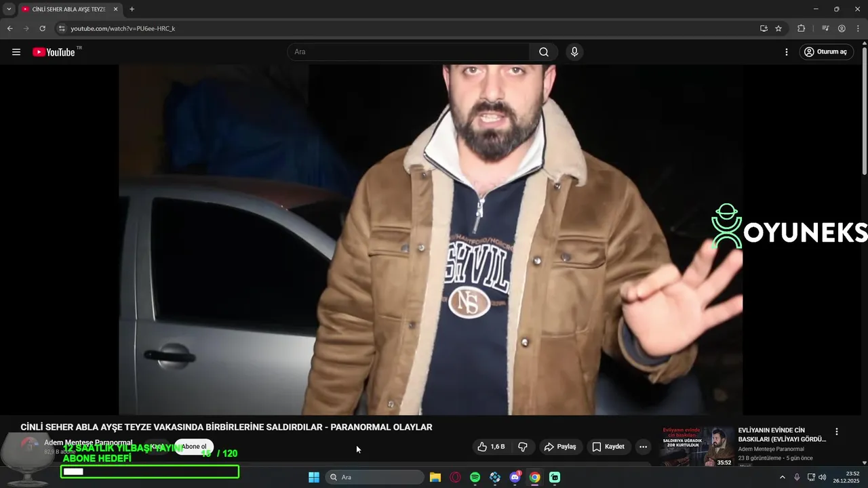Open Opera browser from taskbar

(455, 477)
